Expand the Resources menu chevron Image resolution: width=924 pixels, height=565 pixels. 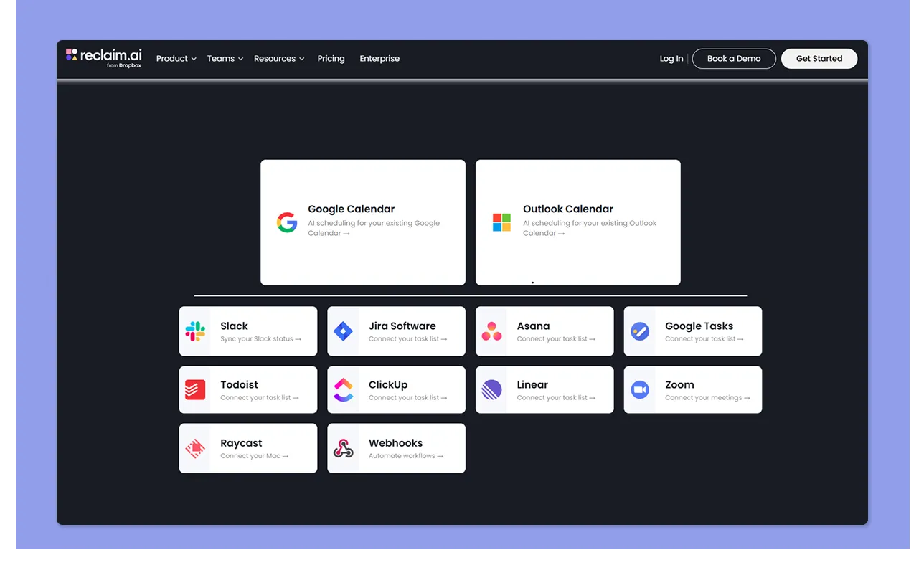302,59
